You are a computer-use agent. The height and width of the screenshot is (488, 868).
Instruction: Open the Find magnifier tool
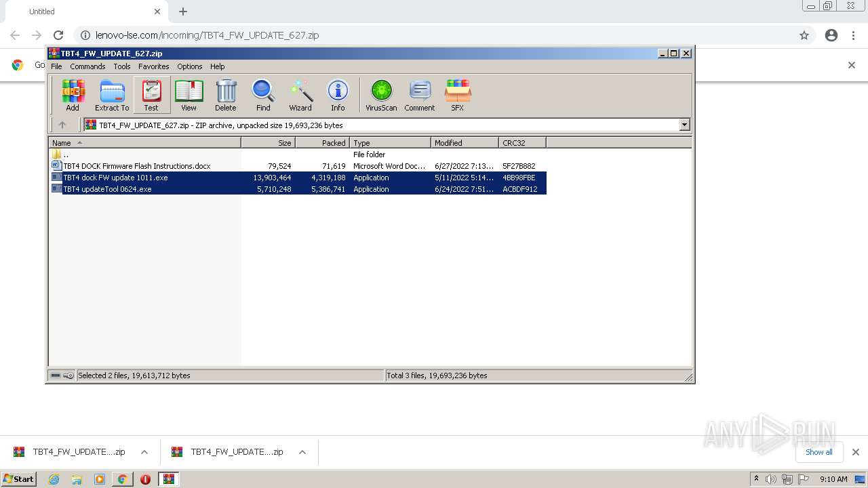[263, 95]
